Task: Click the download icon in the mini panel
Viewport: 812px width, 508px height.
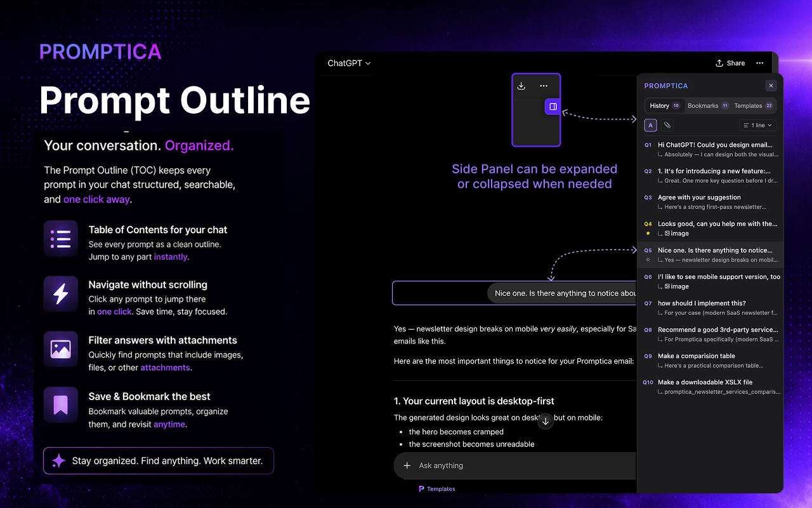Action: tap(521, 86)
